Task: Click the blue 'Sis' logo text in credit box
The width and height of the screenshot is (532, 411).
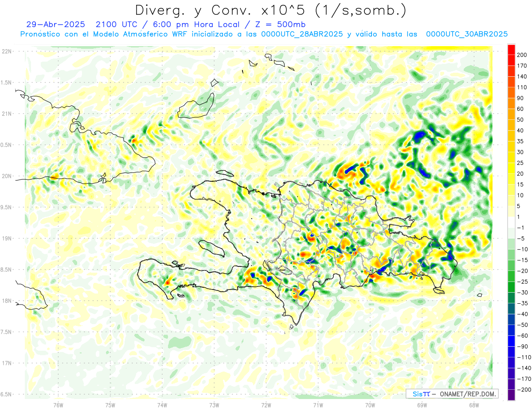Action: (417, 394)
